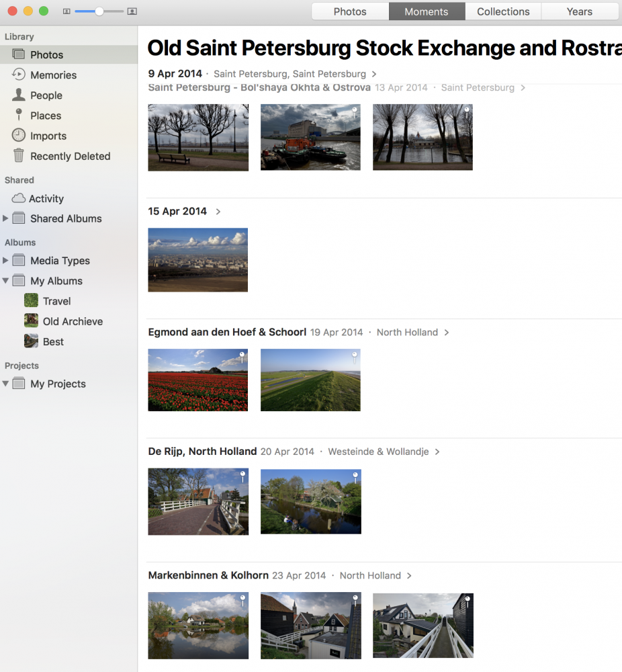Switch to the Collections tab
The width and height of the screenshot is (622, 672).
(503, 11)
